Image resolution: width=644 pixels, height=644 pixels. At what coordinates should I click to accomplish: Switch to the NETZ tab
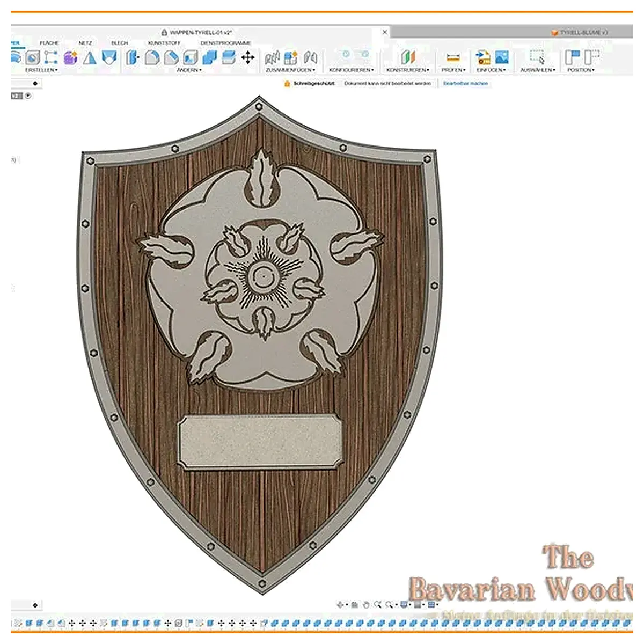(85, 43)
